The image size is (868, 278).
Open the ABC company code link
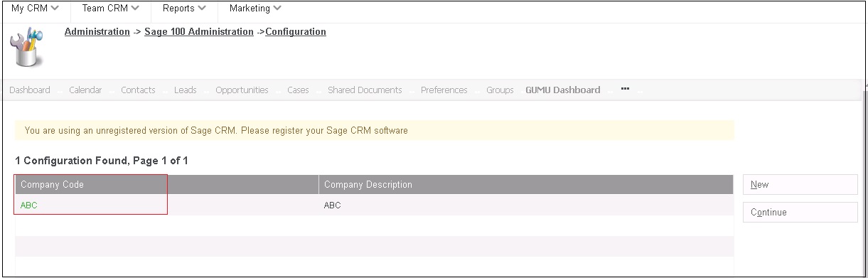pyautogui.click(x=29, y=205)
